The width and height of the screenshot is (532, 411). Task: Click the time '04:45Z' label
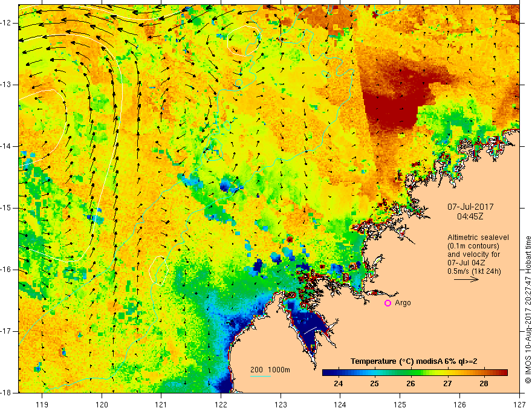coord(470,216)
